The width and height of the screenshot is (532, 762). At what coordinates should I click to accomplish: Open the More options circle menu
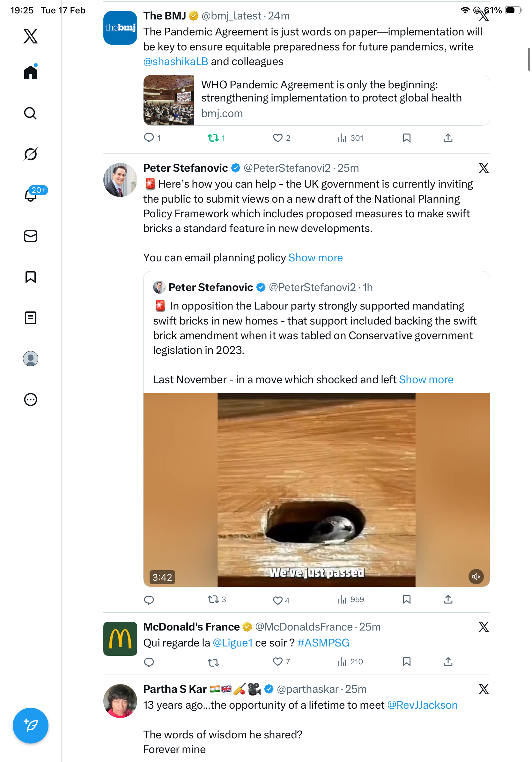pyautogui.click(x=31, y=400)
